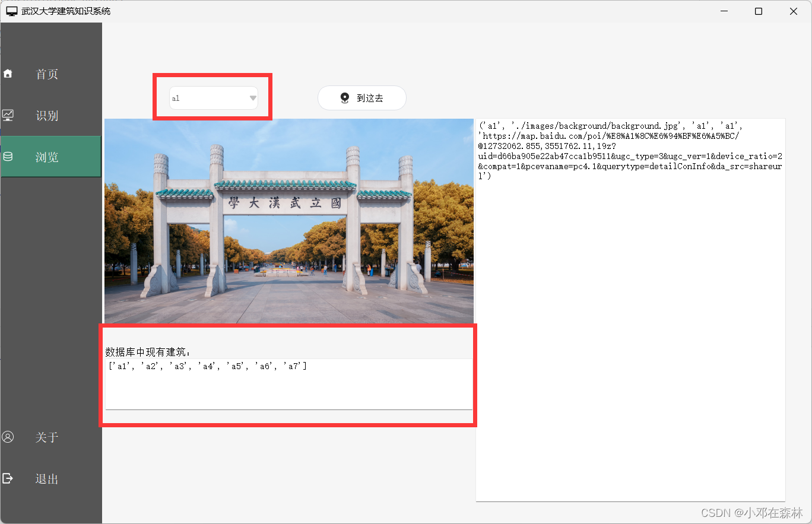Open the 首页 menu item
The width and height of the screenshot is (812, 524).
51,74
